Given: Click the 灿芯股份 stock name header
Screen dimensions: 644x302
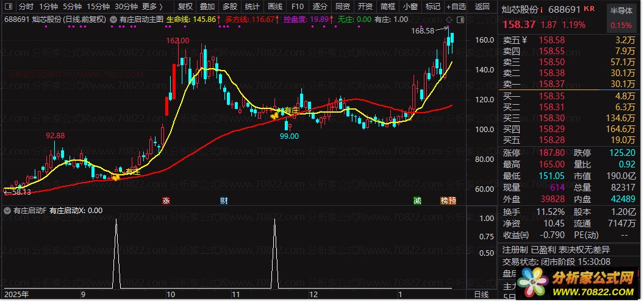Looking at the screenshot, I should 520,10.
